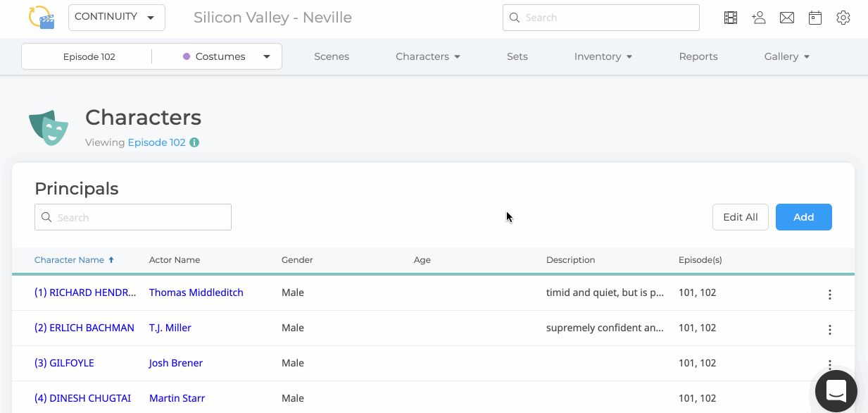Screen dimensions: 868x413
Task: Open the Thomas Middleditch actor link
Action: (196, 292)
